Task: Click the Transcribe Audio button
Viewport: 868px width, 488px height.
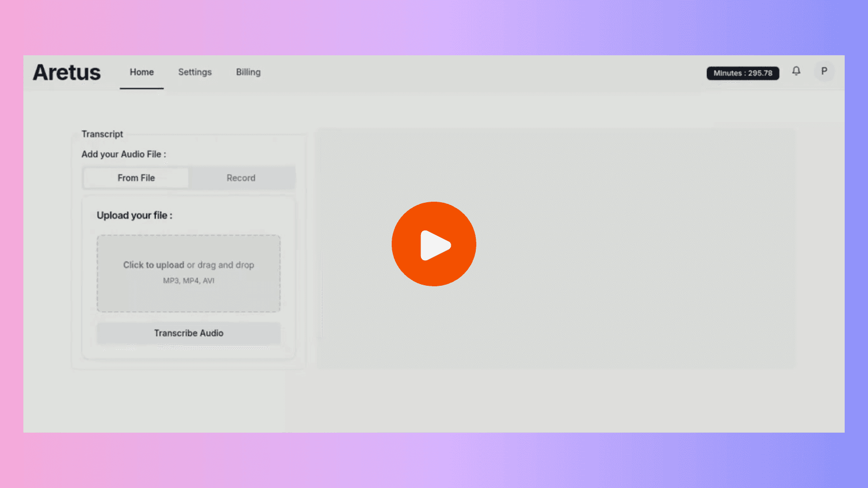Action: click(x=189, y=333)
